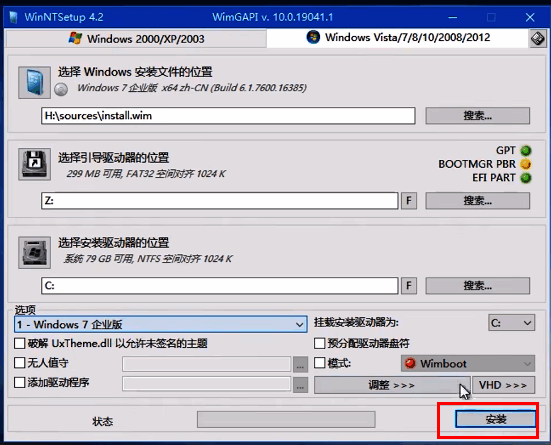This screenshot has height=445, width=551.
Task: Open the Windows 7 企业版 edition dropdown
Action: point(161,324)
